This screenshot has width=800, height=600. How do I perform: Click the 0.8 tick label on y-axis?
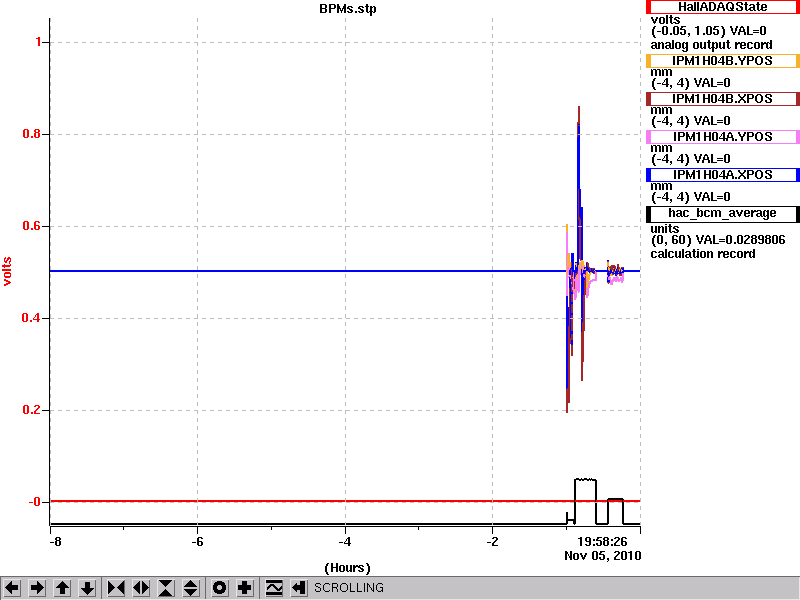(32, 134)
